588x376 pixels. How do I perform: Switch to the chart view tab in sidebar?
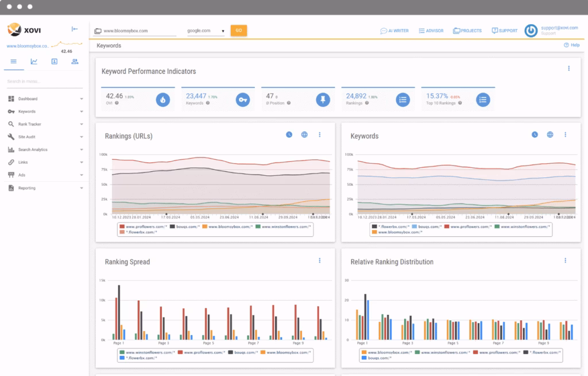tap(33, 62)
